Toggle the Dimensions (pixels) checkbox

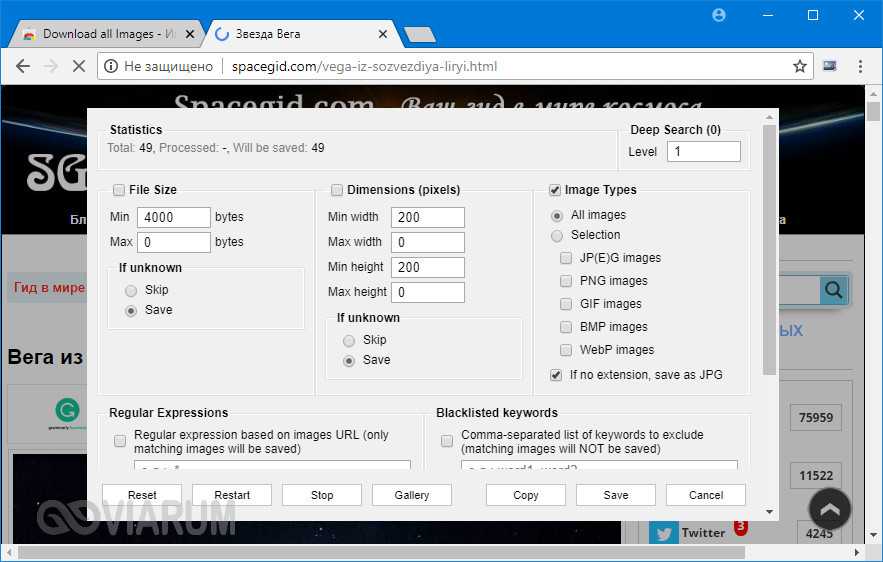coord(337,190)
